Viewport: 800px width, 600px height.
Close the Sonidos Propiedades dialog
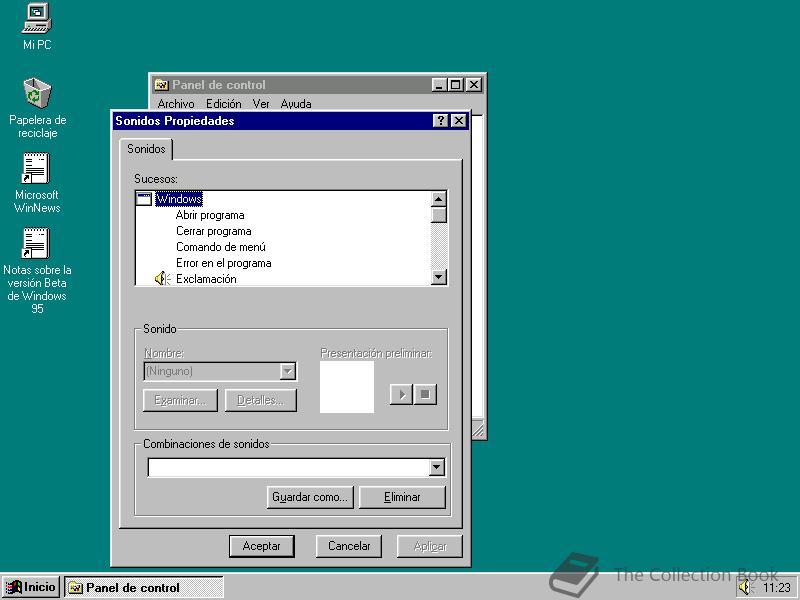click(x=459, y=121)
